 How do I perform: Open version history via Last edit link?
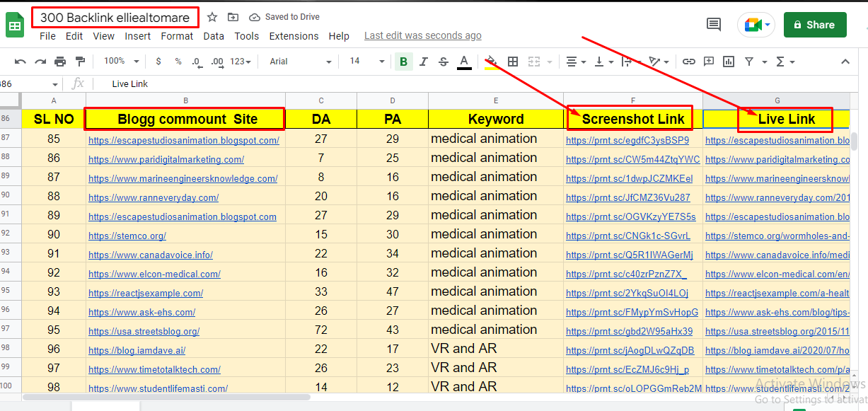(x=422, y=35)
